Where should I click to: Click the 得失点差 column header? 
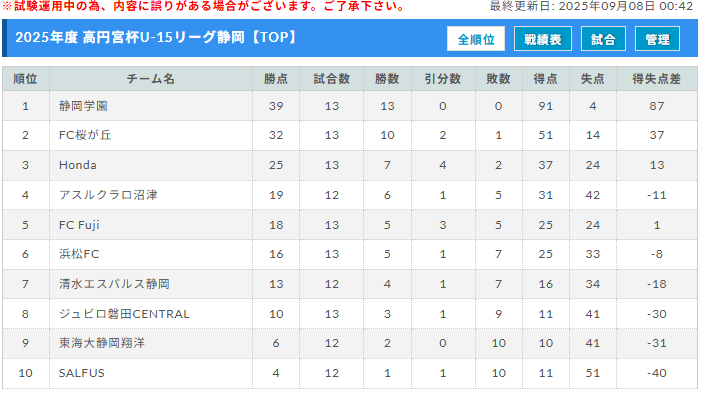pos(656,79)
